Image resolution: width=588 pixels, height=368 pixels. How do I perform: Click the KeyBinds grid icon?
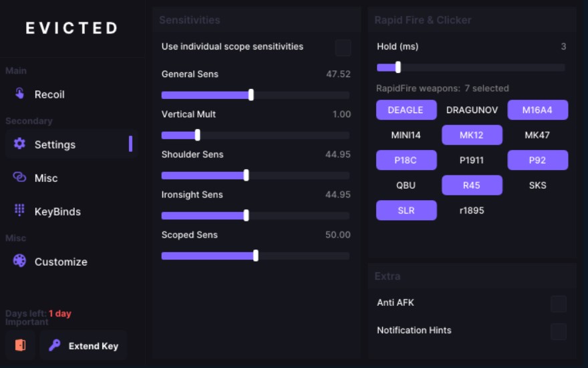click(x=19, y=210)
